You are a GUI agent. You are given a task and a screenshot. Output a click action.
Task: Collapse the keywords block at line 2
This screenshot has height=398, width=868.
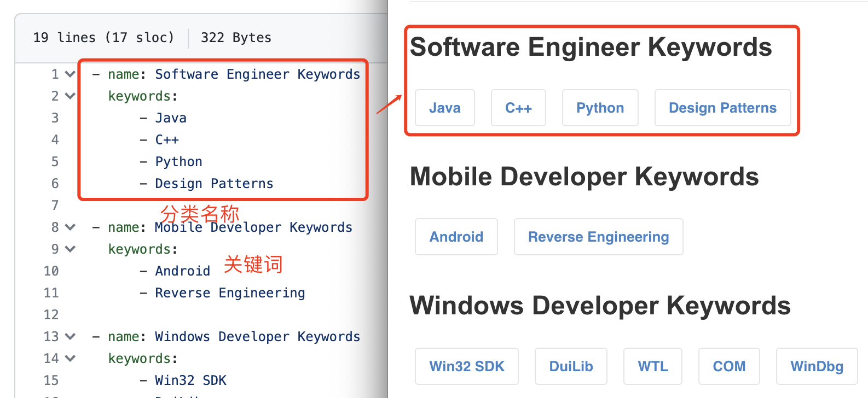70,96
